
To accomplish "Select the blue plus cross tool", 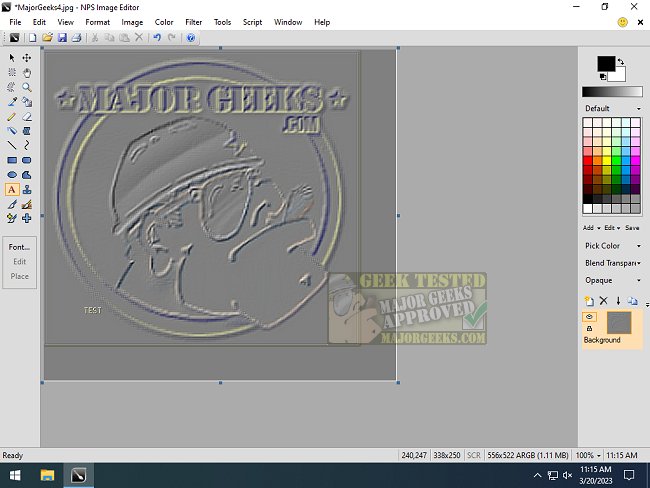I will click(27, 218).
